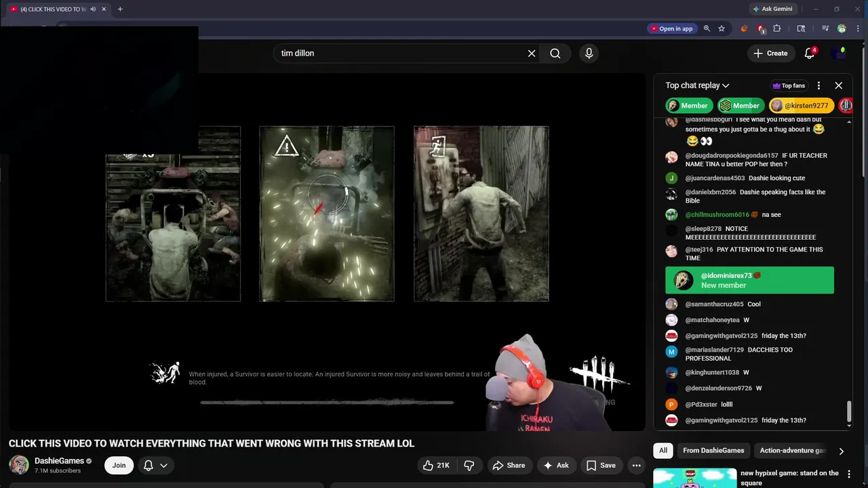Select the From DashieGames chip
Viewport: 868px width, 488px height.
coord(713,451)
